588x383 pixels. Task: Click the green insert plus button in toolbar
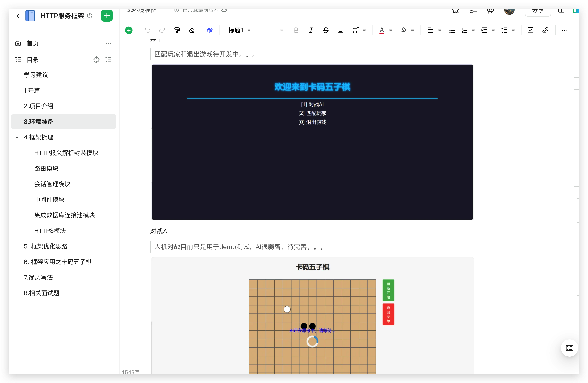pyautogui.click(x=129, y=30)
